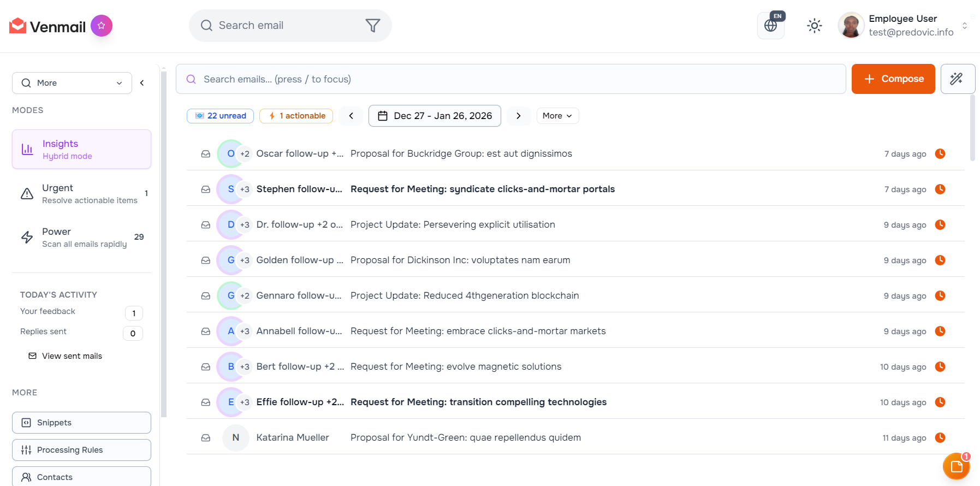This screenshot has width=980, height=486.
Task: Open the More dropdown next to date range
Action: tap(557, 116)
